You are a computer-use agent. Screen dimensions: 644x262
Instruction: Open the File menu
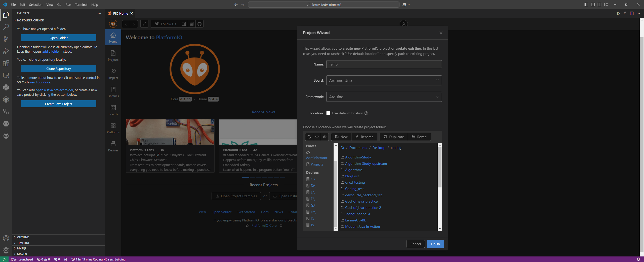pos(13,5)
